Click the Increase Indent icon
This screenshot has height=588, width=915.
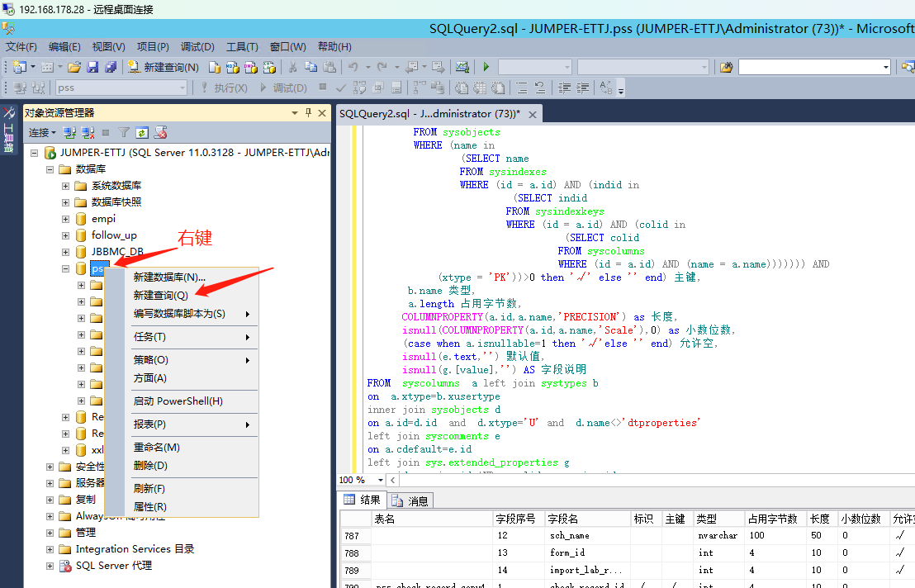pyautogui.click(x=582, y=88)
